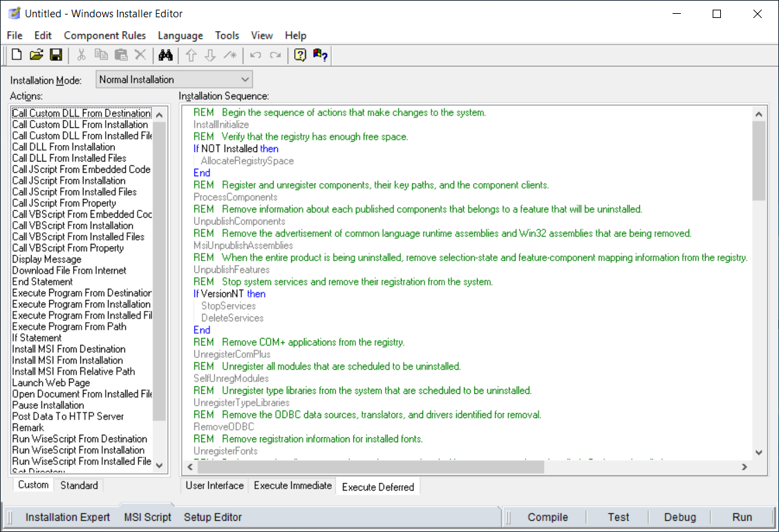Select 'Download File From Internet' action

point(69,270)
